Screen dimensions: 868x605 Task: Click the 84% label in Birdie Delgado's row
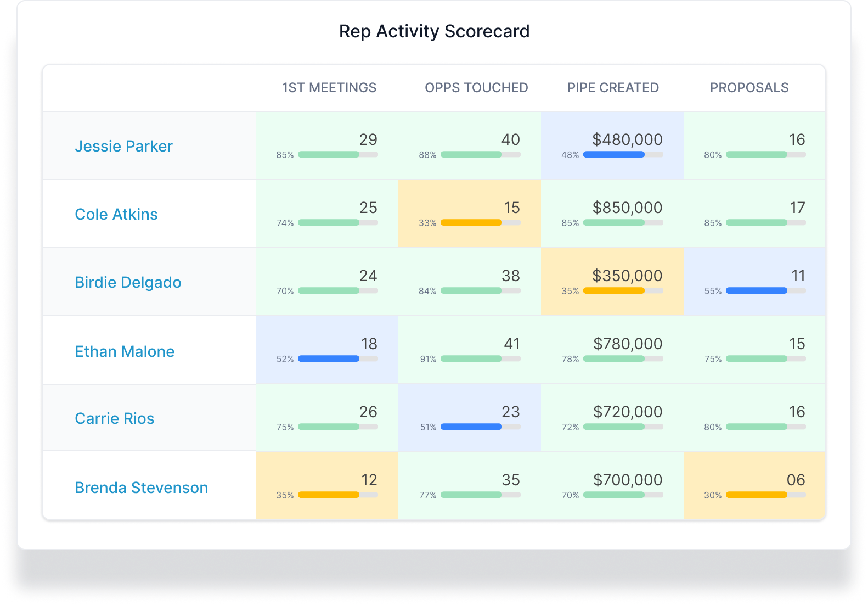coord(427,291)
